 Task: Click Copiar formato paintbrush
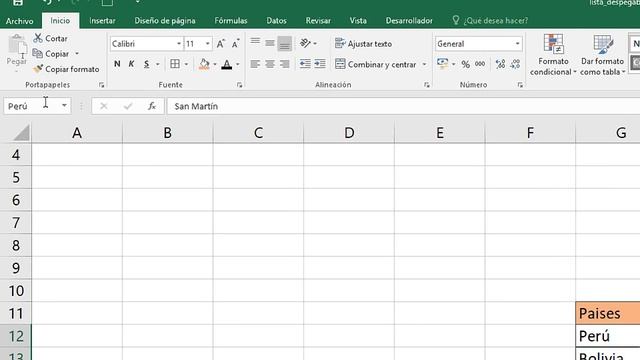coord(66,69)
